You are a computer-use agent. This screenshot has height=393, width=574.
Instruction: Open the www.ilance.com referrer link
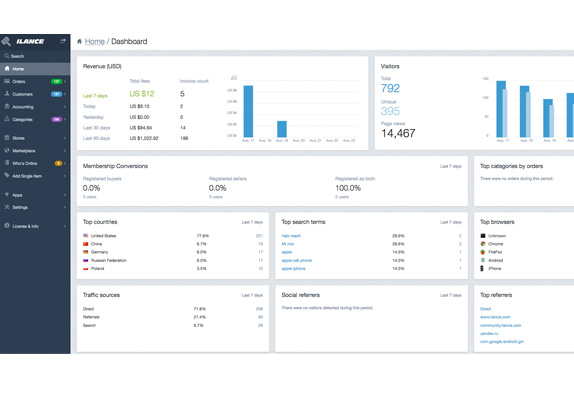(x=495, y=317)
